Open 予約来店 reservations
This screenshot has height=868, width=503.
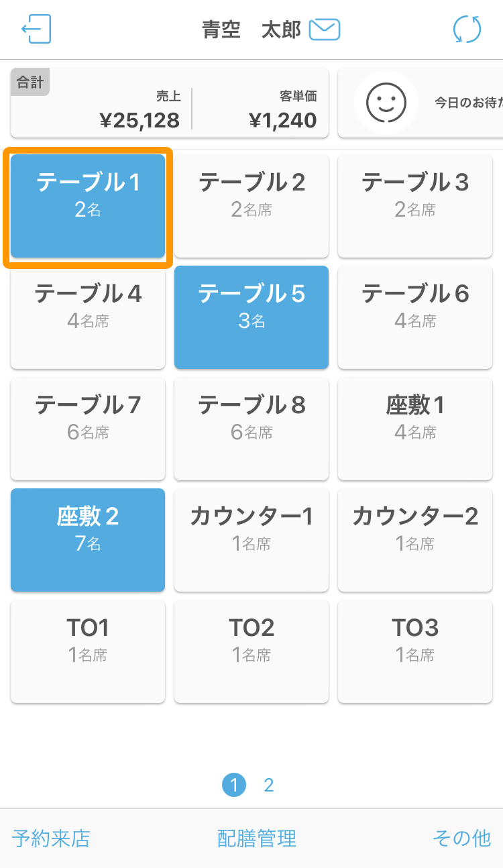(51, 838)
